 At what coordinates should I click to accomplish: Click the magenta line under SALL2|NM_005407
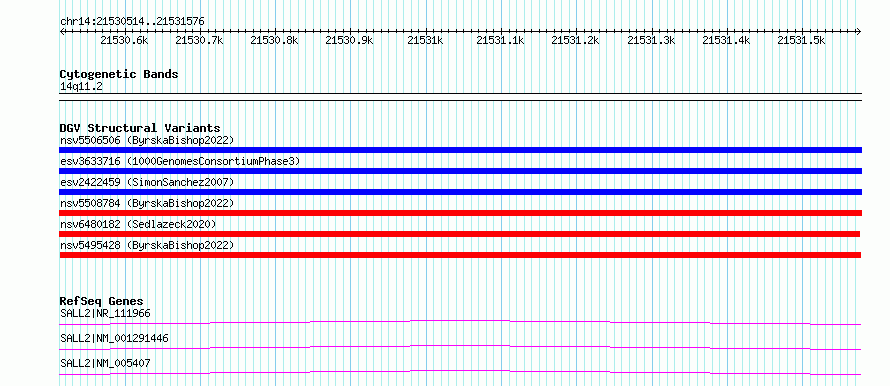tap(460, 372)
